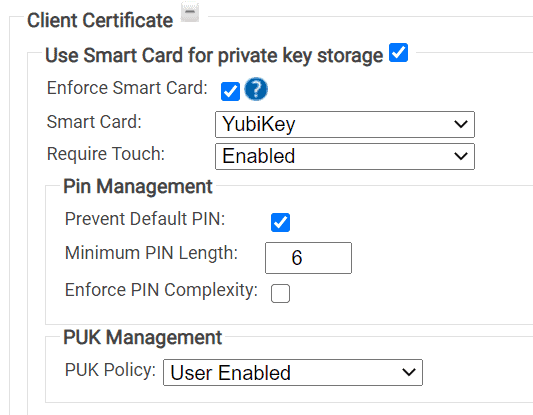Collapse Client Certificate section with minus icon

coord(190,12)
